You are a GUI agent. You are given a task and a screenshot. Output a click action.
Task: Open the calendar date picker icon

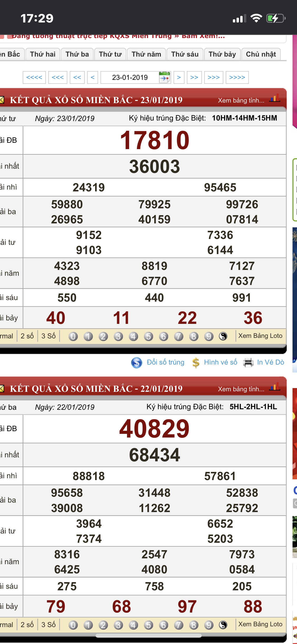click(x=164, y=77)
